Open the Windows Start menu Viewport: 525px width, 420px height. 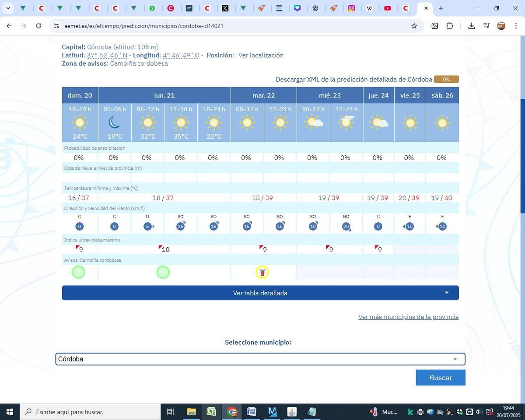[9, 412]
